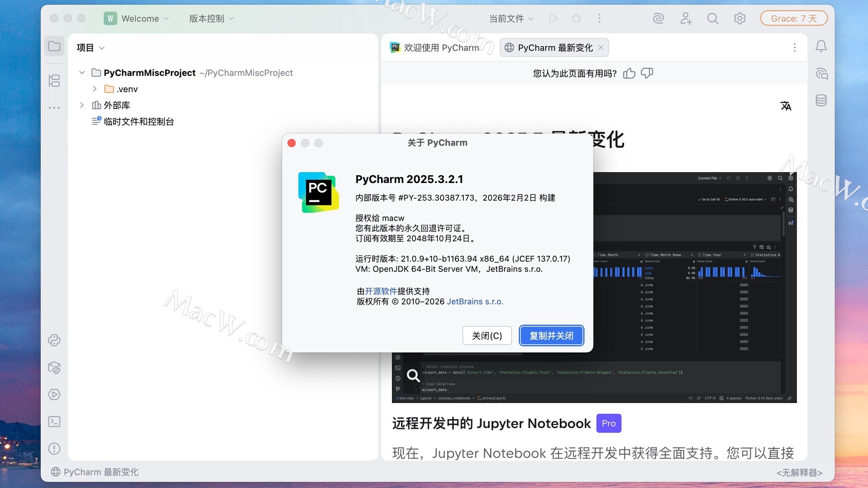Image resolution: width=868 pixels, height=488 pixels.
Task: Open the Services tool window icon
Action: click(54, 394)
